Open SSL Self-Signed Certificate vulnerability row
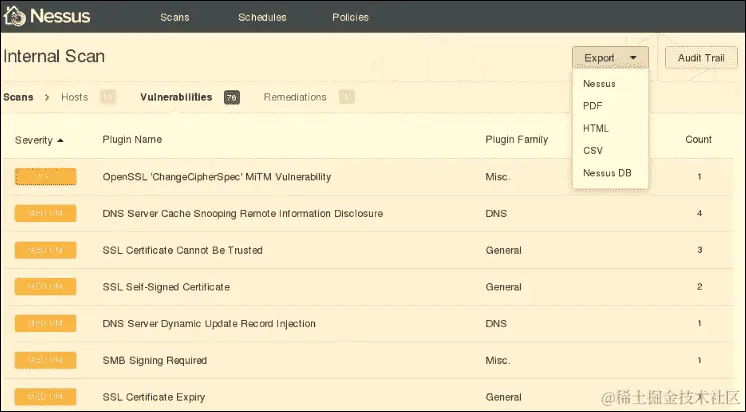This screenshot has width=746, height=412. pos(368,287)
